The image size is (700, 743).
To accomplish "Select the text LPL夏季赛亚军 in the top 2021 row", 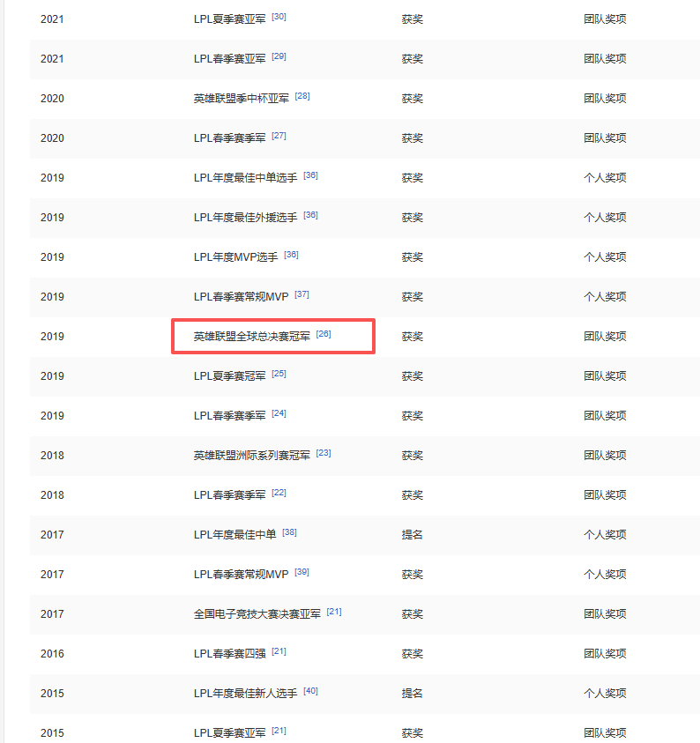I will click(230, 19).
